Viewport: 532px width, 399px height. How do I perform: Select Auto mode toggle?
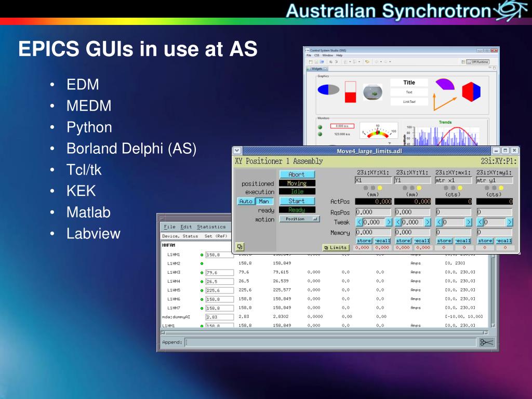pyautogui.click(x=246, y=201)
